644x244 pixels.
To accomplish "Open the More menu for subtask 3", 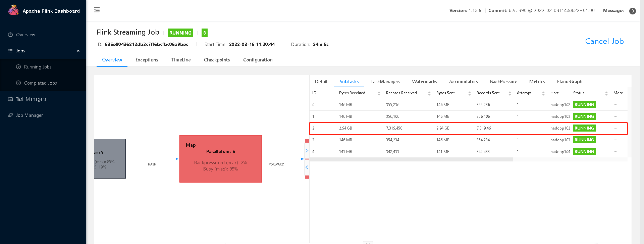I will [x=615, y=140].
